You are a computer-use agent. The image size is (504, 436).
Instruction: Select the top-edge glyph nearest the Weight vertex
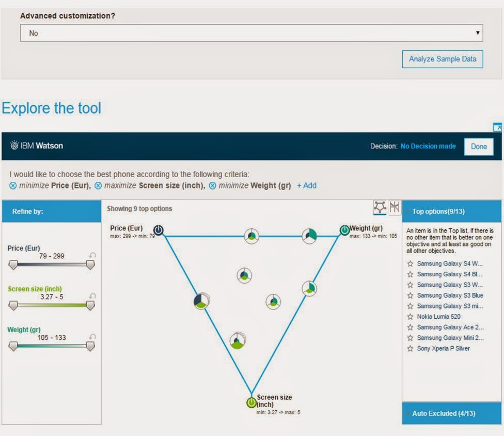tap(309, 236)
